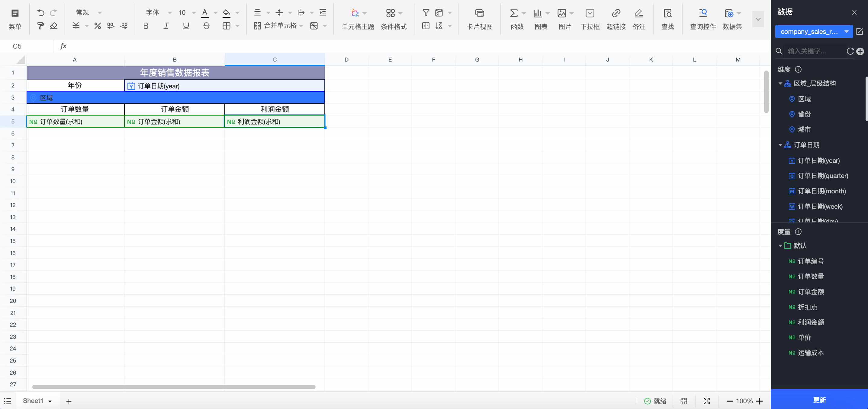The width and height of the screenshot is (868, 409).
Task: Collapse the 区域_层级结构 tree node
Action: click(x=780, y=84)
